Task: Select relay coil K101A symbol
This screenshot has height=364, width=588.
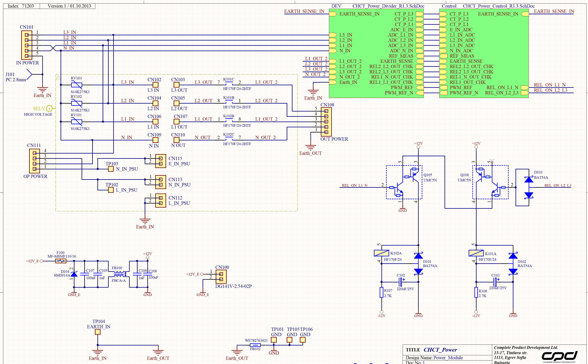Action: click(476, 253)
